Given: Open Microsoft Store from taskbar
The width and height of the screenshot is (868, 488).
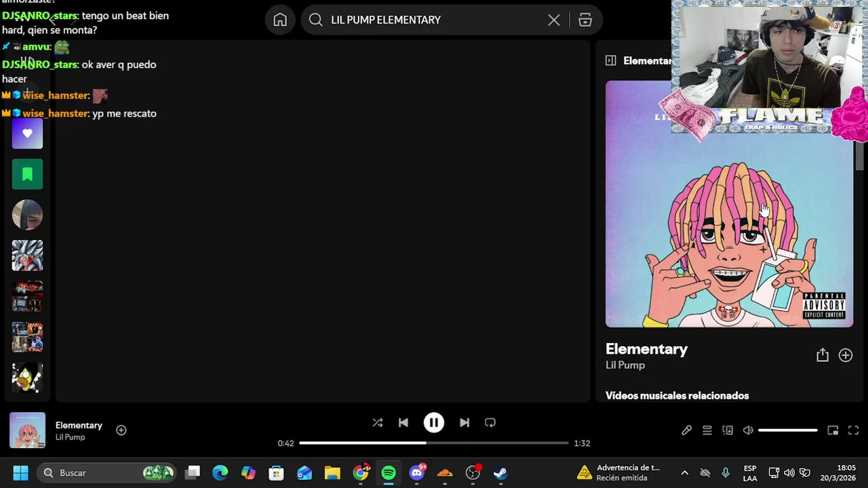Looking at the screenshot, I should pos(276,473).
